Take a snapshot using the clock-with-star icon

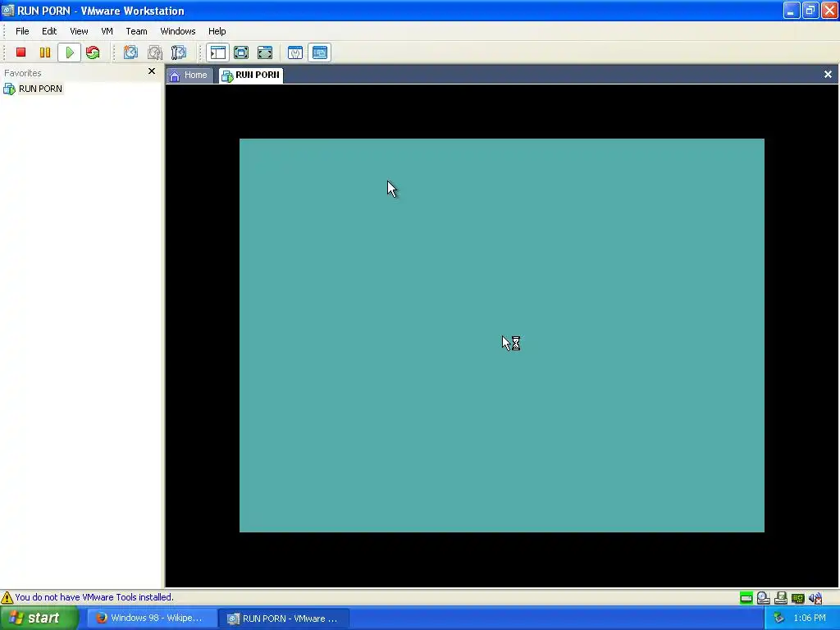click(130, 52)
